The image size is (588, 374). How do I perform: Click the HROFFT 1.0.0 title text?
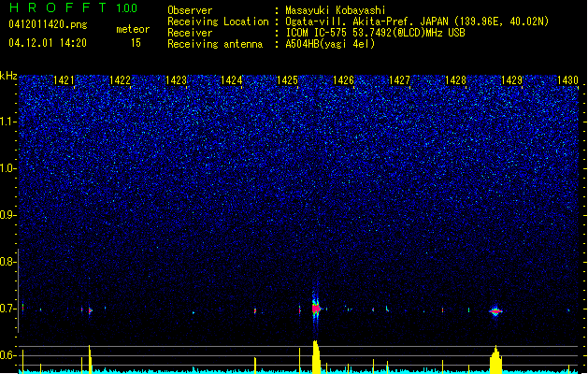pyautogui.click(x=74, y=7)
